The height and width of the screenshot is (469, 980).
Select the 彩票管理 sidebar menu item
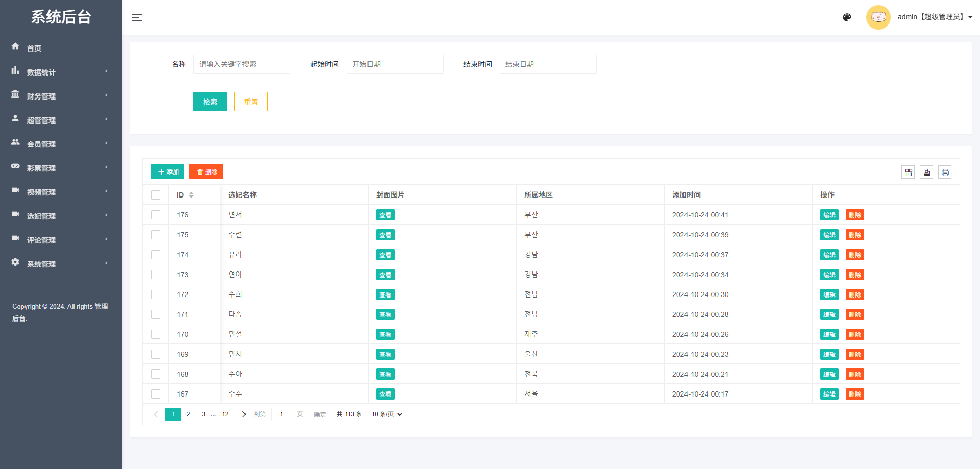[x=41, y=168]
